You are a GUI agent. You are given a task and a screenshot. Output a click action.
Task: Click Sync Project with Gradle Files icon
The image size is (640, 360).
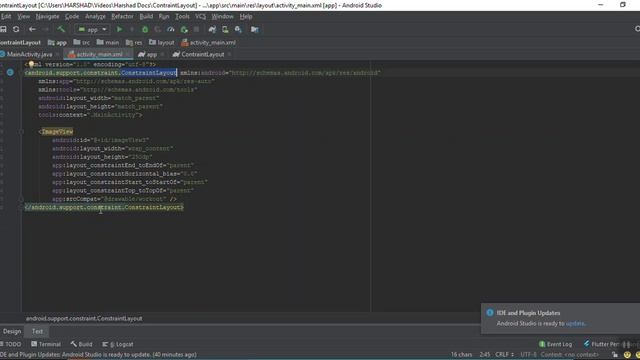point(212,29)
